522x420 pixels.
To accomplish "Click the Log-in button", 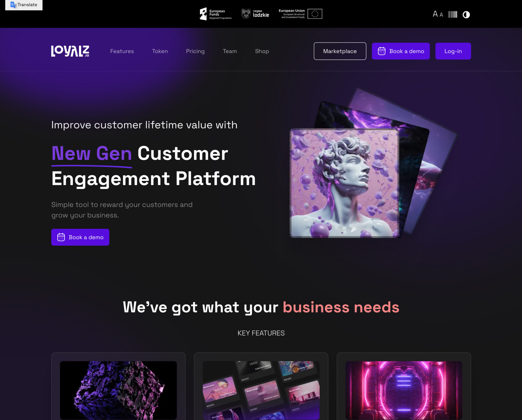I will click(x=453, y=51).
